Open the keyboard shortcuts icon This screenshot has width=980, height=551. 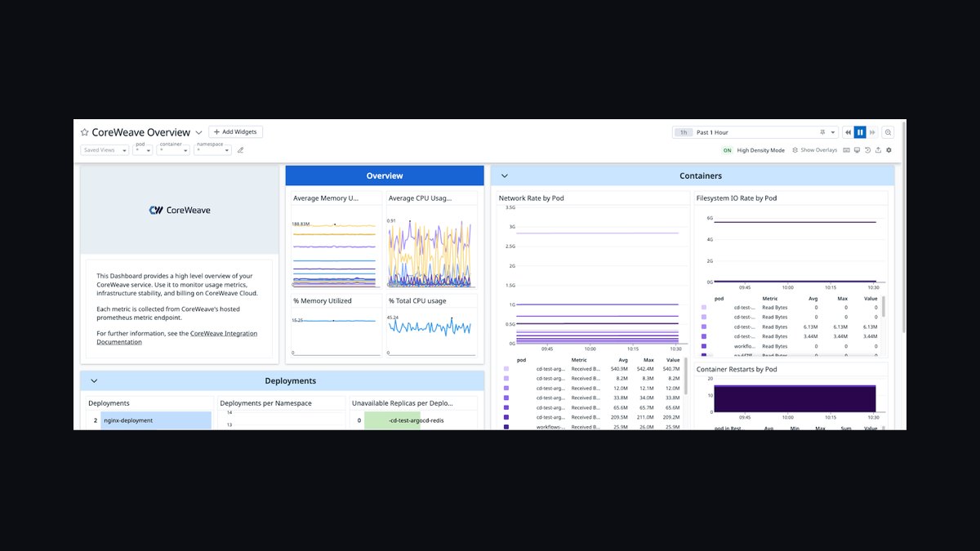click(x=847, y=150)
